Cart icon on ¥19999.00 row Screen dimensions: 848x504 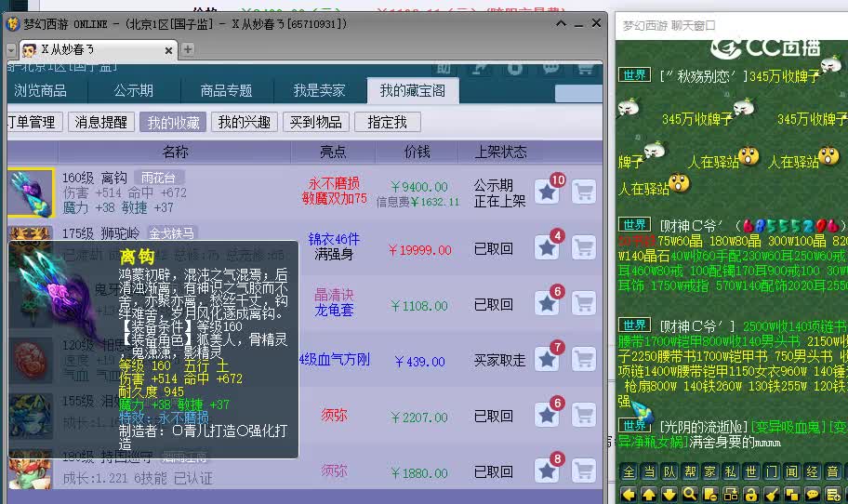[584, 247]
